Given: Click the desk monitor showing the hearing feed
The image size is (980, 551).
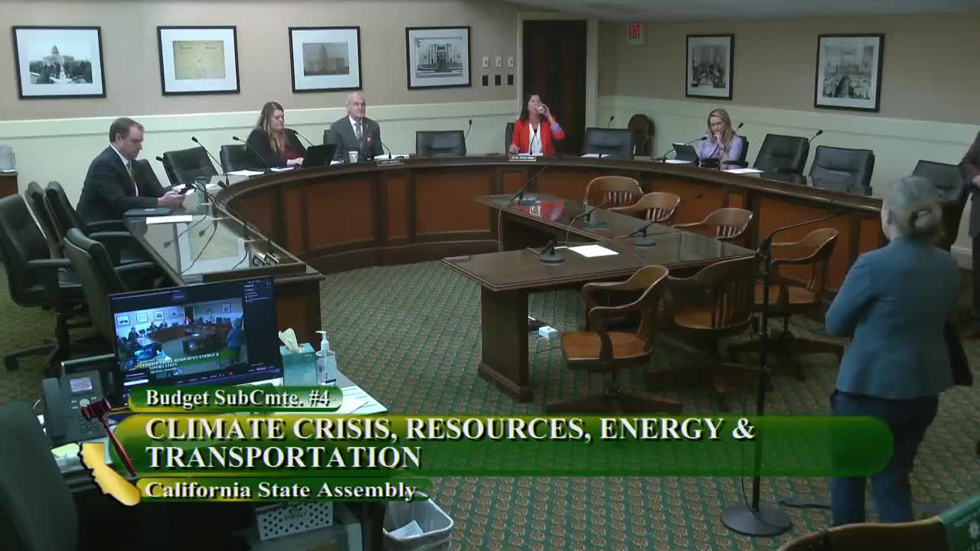Looking at the screenshot, I should point(194,332).
